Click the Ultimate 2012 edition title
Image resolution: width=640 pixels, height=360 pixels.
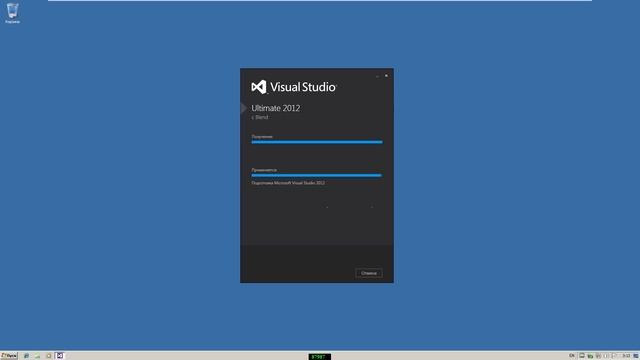(x=276, y=108)
